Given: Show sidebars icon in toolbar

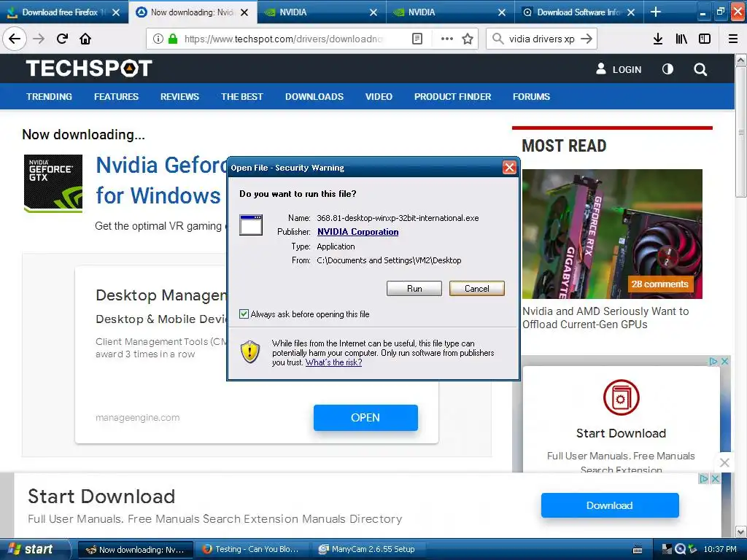Looking at the screenshot, I should 705,39.
